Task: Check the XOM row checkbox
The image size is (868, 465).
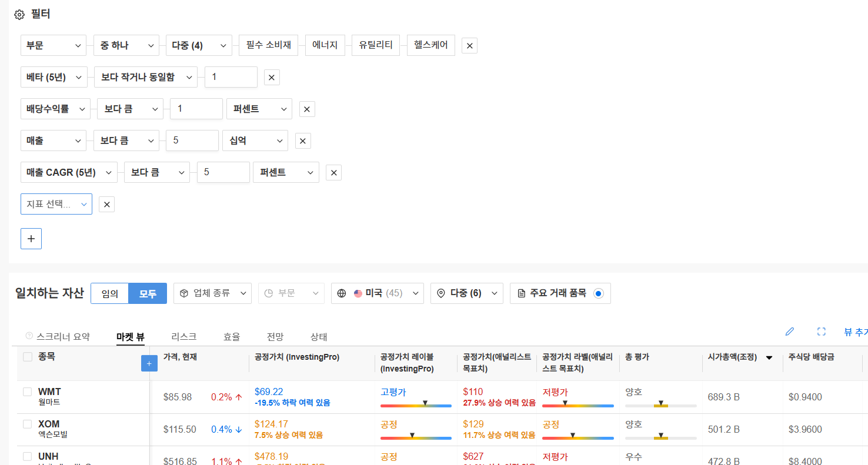Action: point(27,424)
